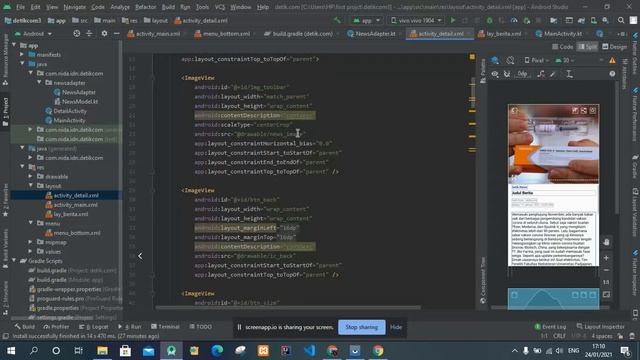Click Zoom to Fit Screen icon
This screenshot has height=360, width=640.
tap(607, 294)
